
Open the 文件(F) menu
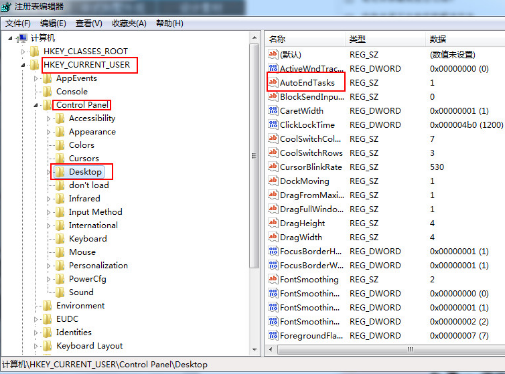click(x=18, y=23)
